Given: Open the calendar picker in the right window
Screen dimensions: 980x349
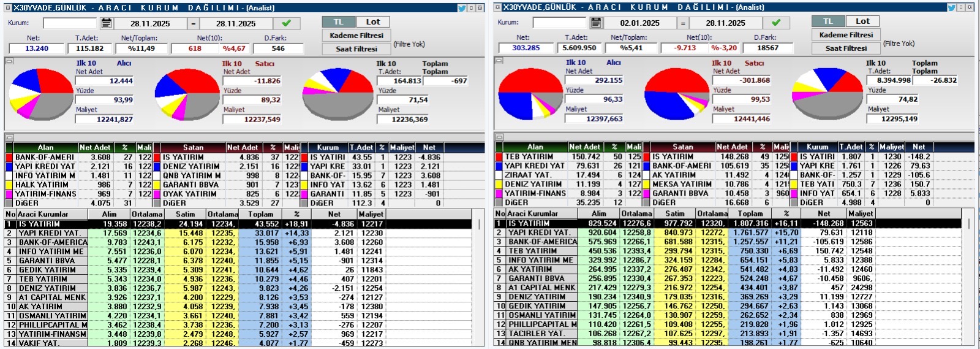Looking at the screenshot, I should pos(596,23).
